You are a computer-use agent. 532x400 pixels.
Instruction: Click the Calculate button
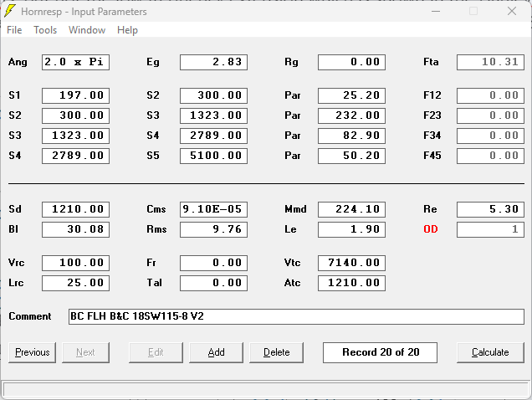pos(490,352)
